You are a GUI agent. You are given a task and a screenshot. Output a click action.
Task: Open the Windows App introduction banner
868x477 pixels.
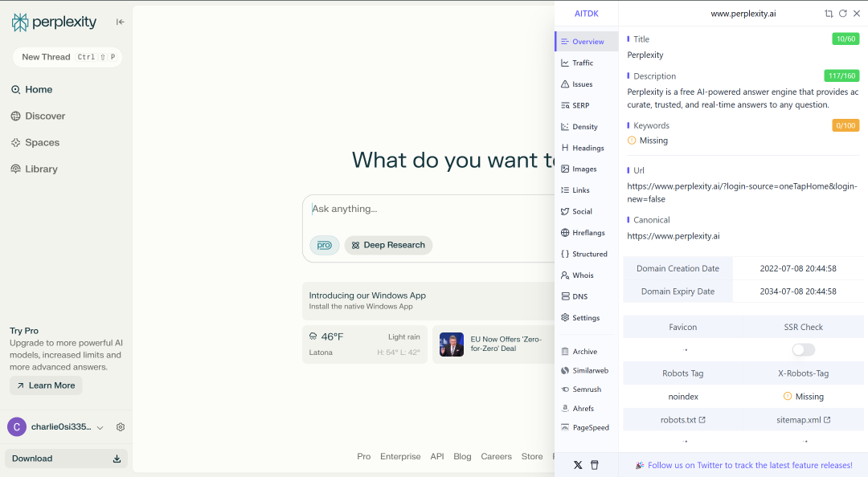pyautogui.click(x=428, y=300)
